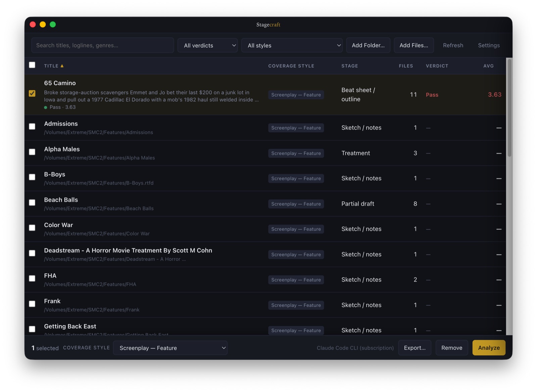Sort by the Coverage Style column
537x392 pixels.
point(291,66)
